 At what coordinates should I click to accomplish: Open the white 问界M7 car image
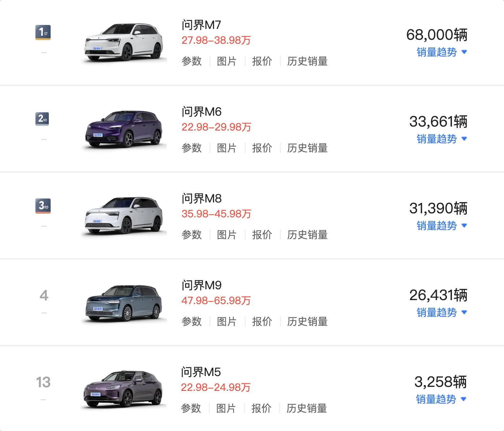[x=124, y=42]
